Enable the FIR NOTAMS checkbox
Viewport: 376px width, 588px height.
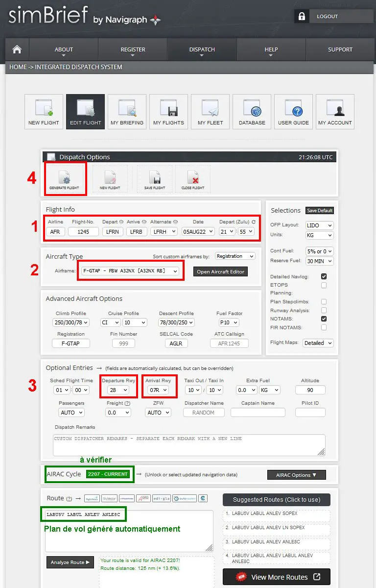pos(324,327)
